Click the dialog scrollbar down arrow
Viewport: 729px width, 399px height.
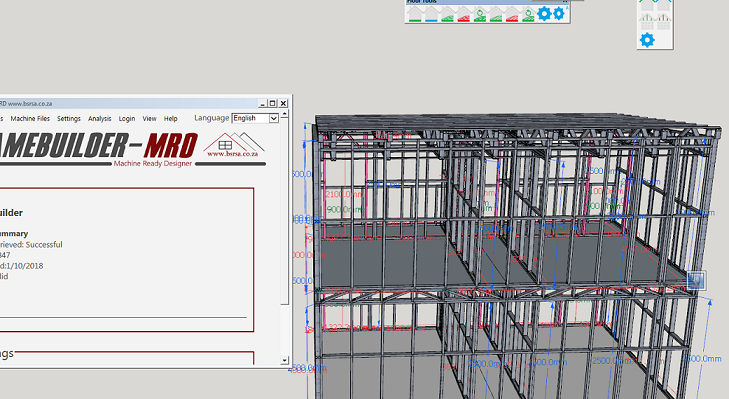[x=285, y=360]
